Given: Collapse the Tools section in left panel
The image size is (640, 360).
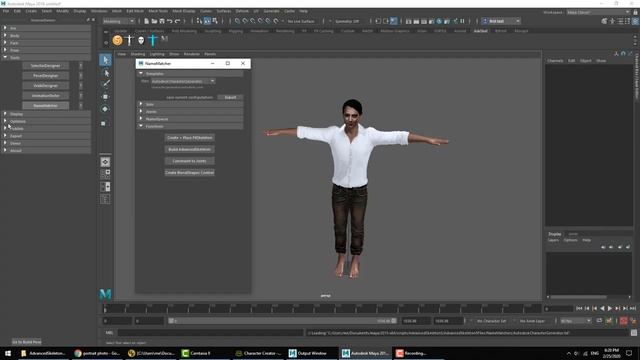Looking at the screenshot, I should point(46,58).
